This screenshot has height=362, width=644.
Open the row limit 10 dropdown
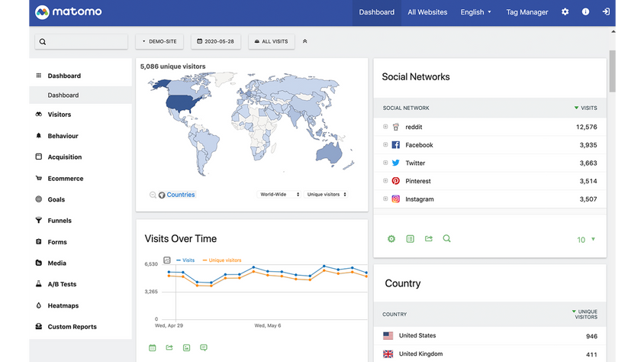pos(586,240)
